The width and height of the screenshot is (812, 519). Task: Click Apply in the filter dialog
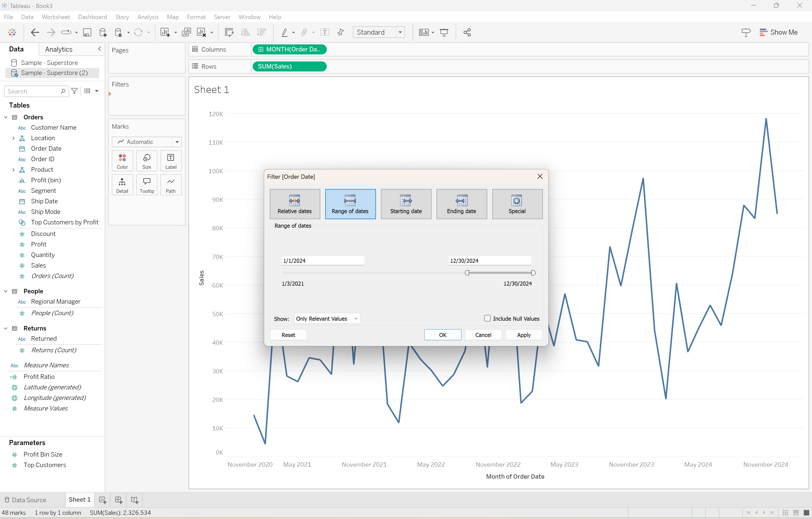point(524,335)
